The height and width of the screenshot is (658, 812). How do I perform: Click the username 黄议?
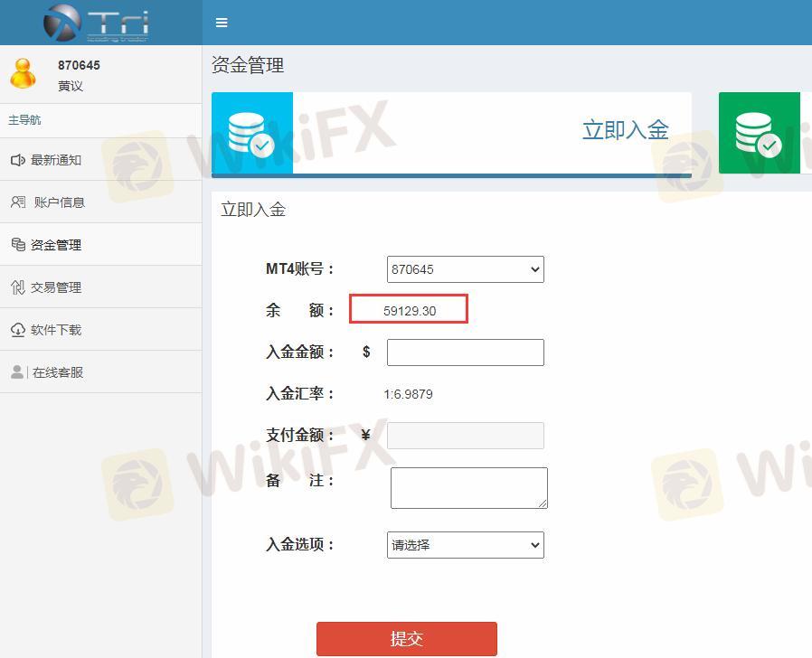point(71,86)
